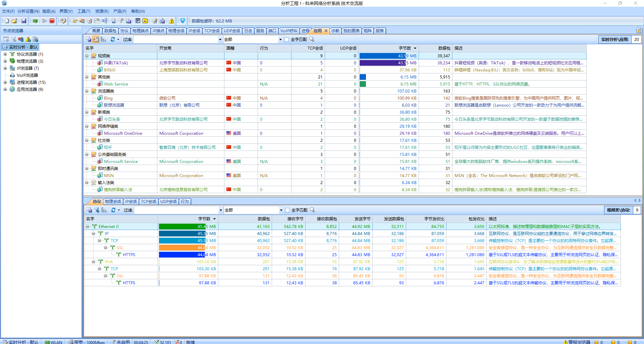Click the yellow warning triangle toolbar icon
The height and width of the screenshot is (344, 644).
click(x=172, y=21)
